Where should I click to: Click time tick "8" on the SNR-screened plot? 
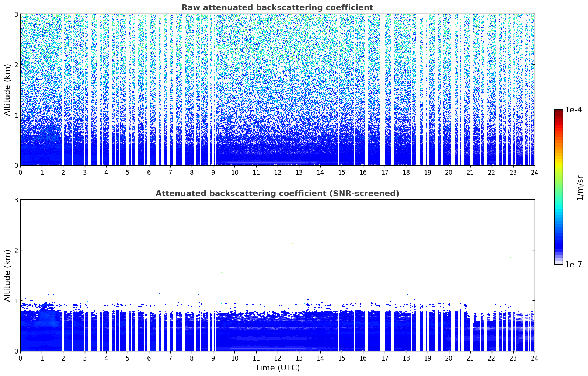point(192,358)
